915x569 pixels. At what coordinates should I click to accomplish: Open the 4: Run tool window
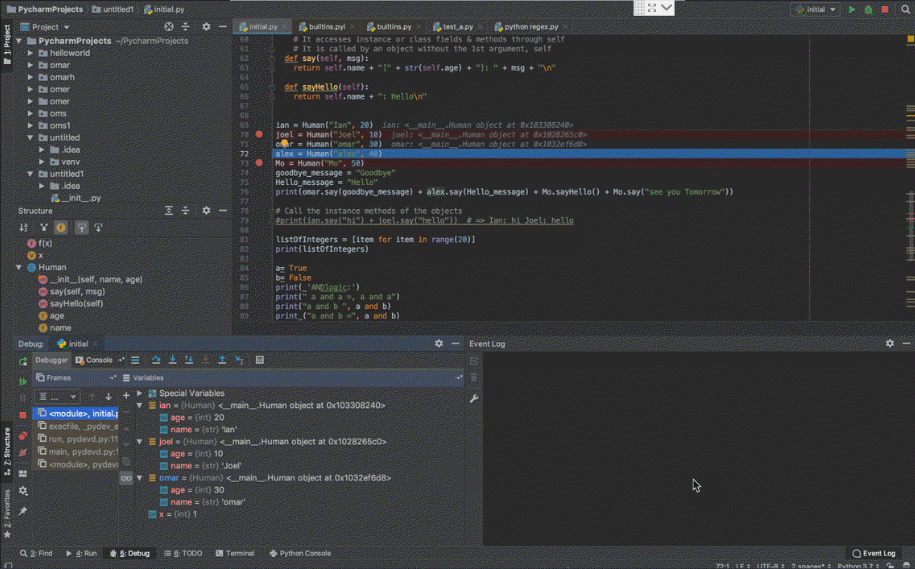point(81,553)
